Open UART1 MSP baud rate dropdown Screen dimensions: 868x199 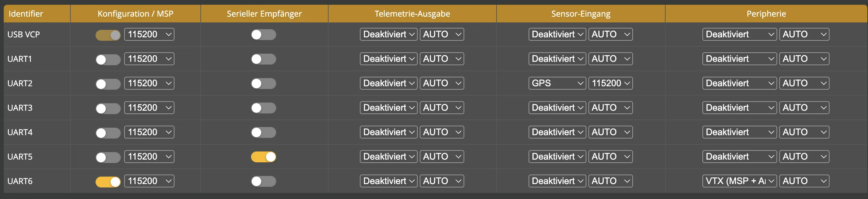149,59
